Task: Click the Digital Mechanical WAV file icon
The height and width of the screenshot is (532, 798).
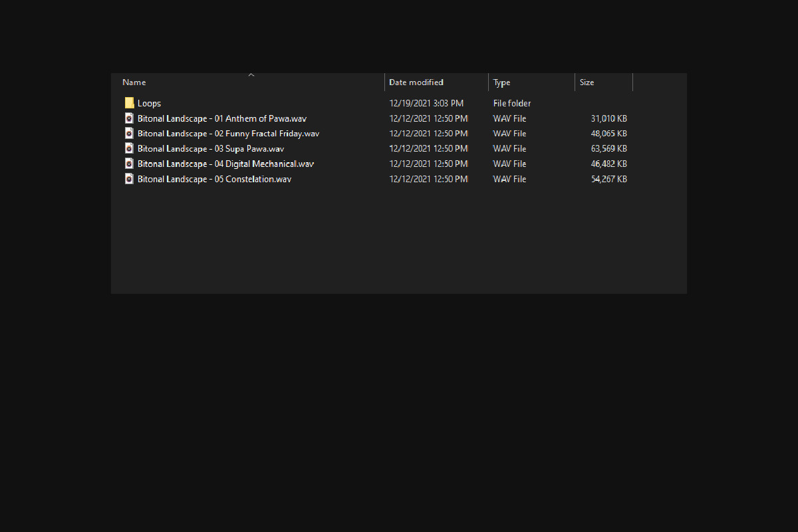Action: coord(129,164)
